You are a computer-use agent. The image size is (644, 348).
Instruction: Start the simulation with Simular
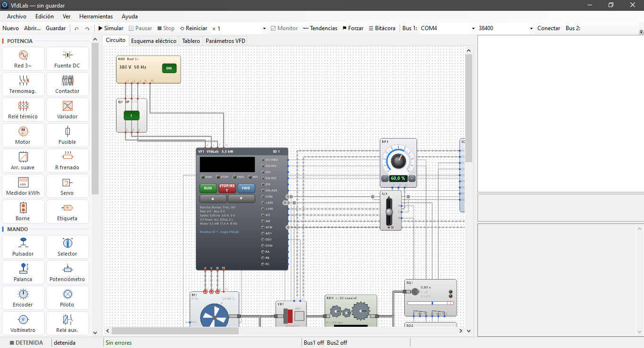111,28
